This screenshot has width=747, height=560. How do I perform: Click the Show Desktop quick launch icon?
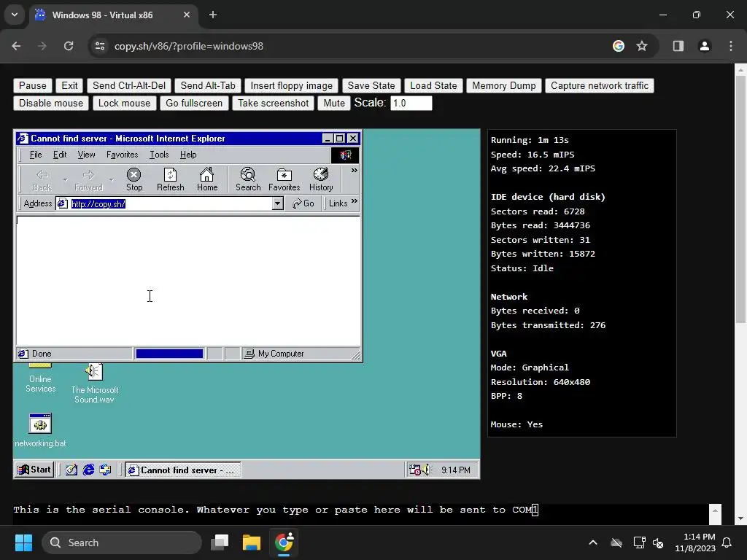(71, 470)
